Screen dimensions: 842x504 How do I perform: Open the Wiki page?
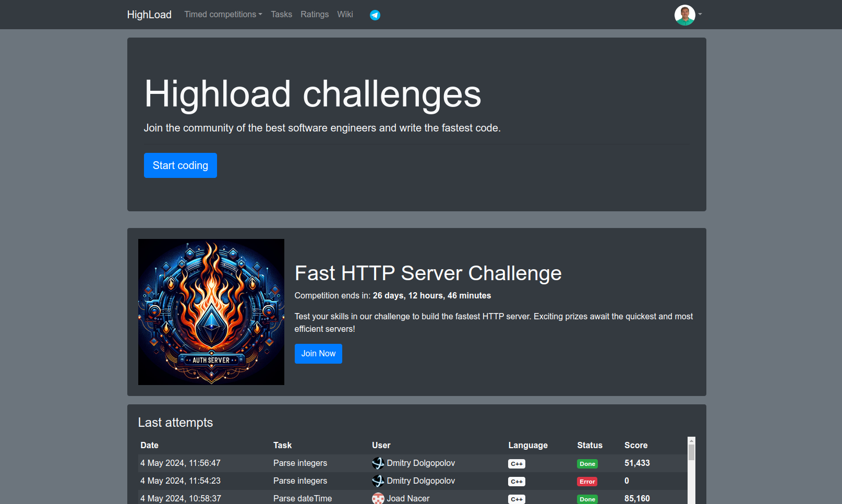click(x=345, y=14)
